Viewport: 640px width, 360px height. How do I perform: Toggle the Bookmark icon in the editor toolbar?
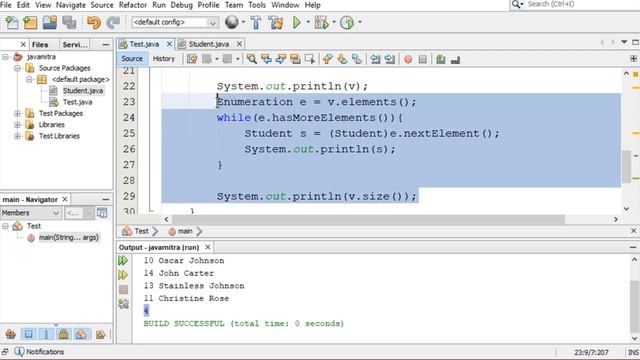coord(357,59)
